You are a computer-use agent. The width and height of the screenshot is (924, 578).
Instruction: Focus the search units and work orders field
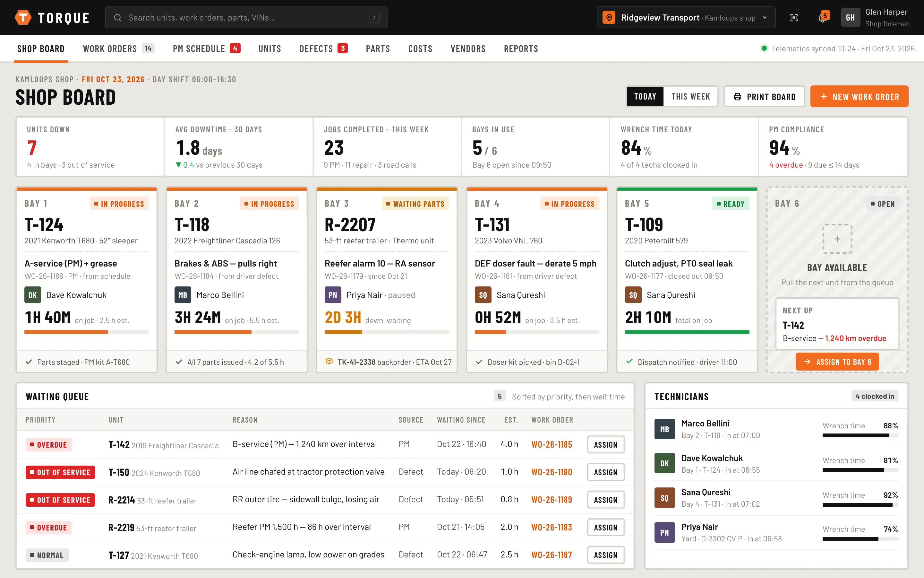246,18
